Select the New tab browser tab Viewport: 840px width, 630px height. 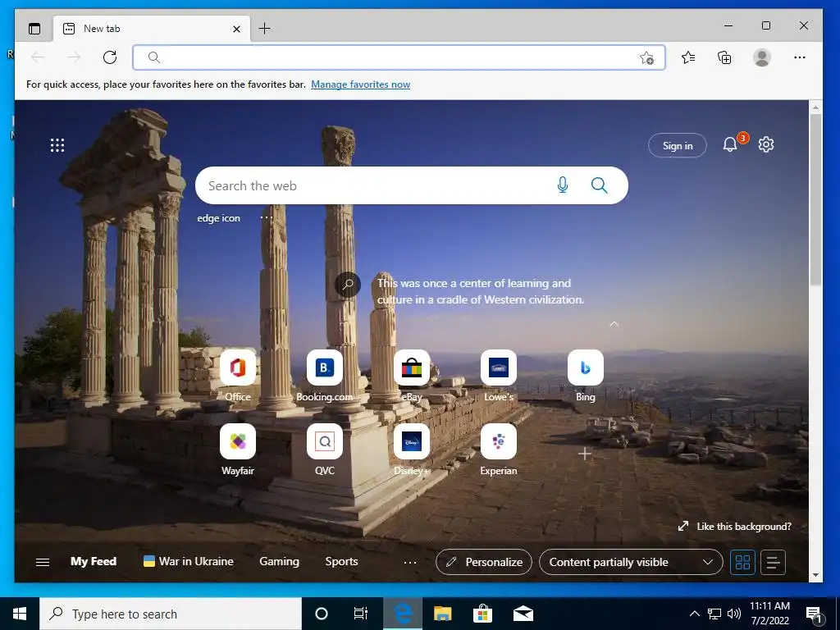coord(151,29)
